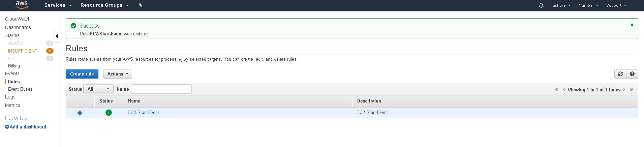
Task: Open the notifications bell
Action: click(541, 5)
